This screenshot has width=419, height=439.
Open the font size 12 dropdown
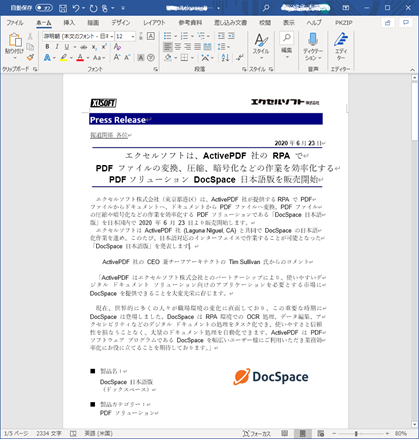click(x=133, y=36)
